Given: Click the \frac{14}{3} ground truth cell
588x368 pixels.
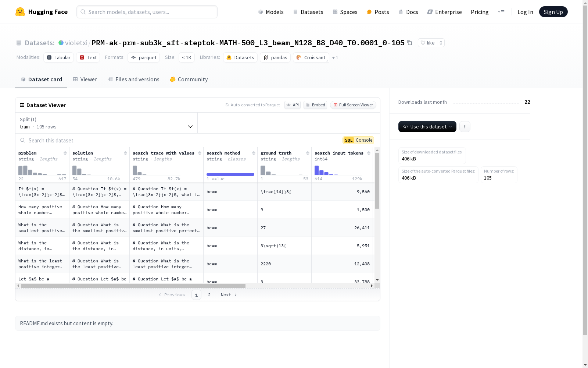Looking at the screenshot, I should (x=284, y=192).
